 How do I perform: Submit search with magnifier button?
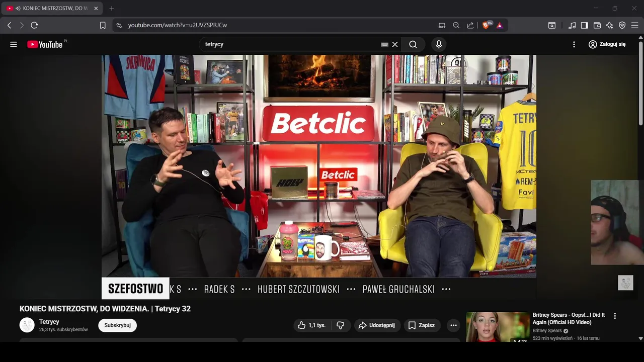413,44
